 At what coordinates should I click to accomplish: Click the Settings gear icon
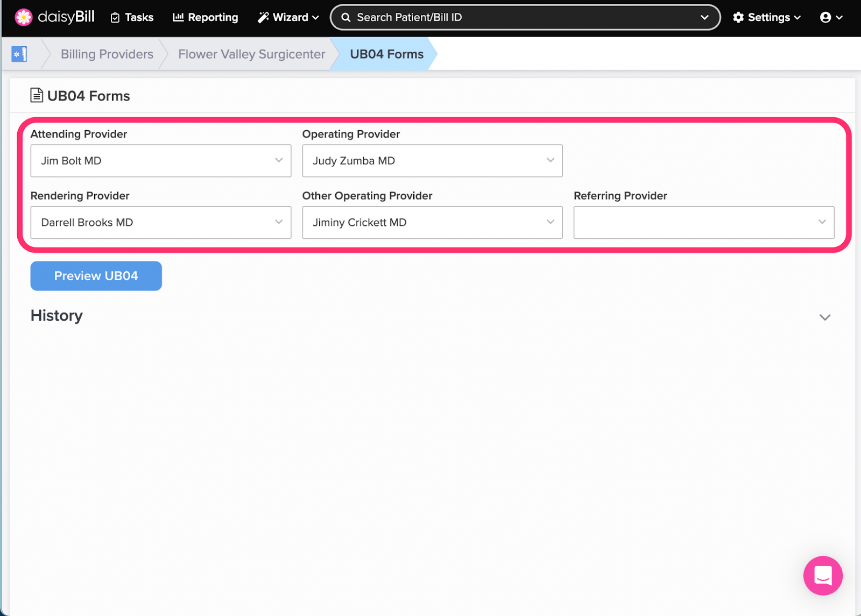(738, 17)
